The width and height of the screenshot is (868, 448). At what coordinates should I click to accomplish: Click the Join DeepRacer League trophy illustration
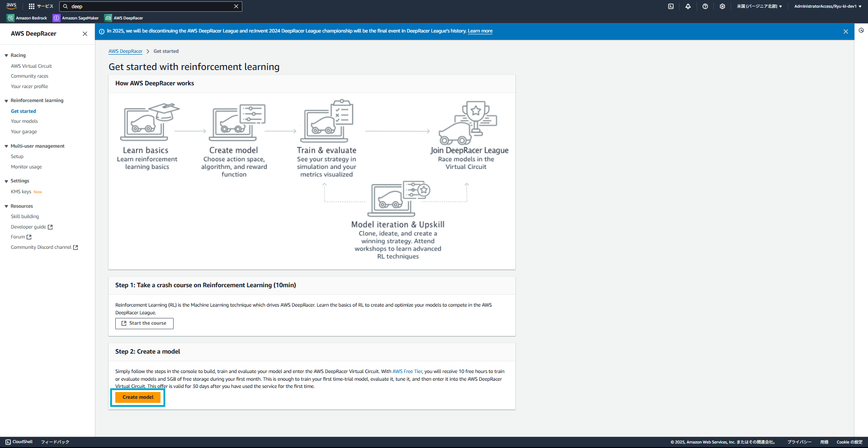(468, 122)
